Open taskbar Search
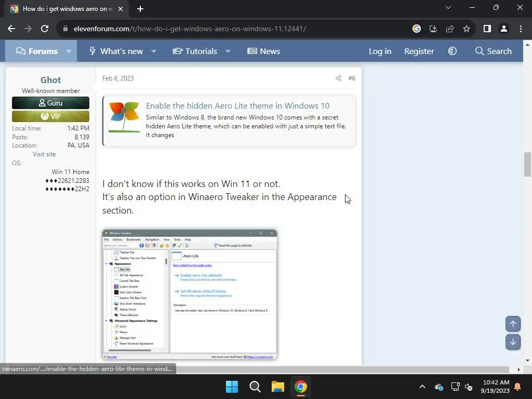532x399 pixels. [x=255, y=387]
